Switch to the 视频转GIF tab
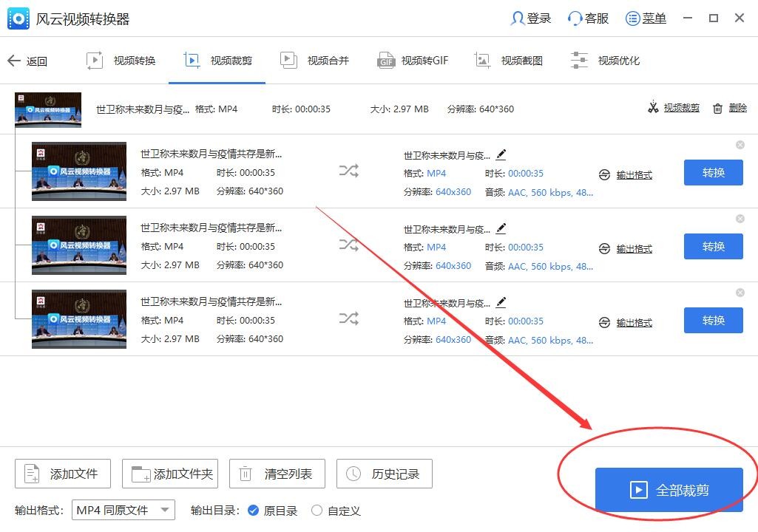 tap(413, 61)
